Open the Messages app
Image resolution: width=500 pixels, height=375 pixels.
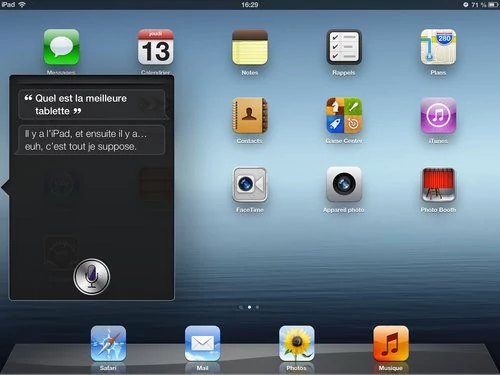tap(61, 47)
